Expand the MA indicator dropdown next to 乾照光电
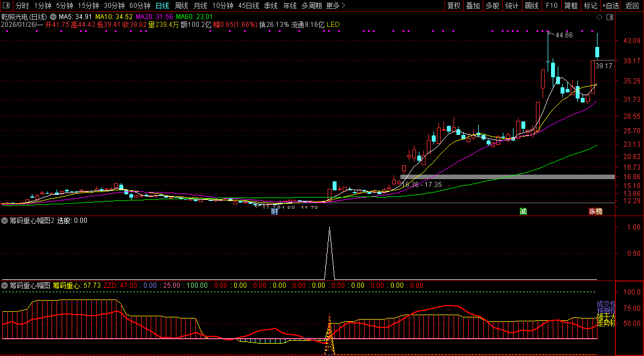 coord(53,17)
